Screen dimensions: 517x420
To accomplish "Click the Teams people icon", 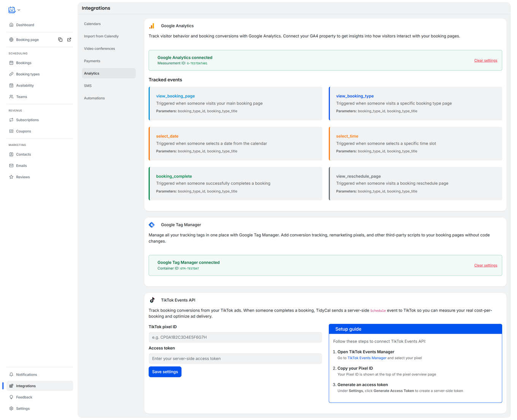I will tap(11, 97).
